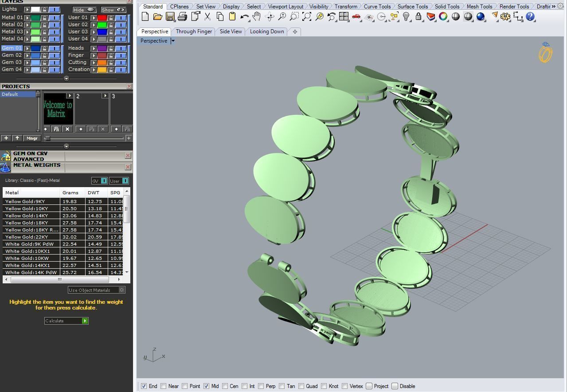
Task: Click the project thumbnail size slider handle
Action: pyautogui.click(x=48, y=138)
